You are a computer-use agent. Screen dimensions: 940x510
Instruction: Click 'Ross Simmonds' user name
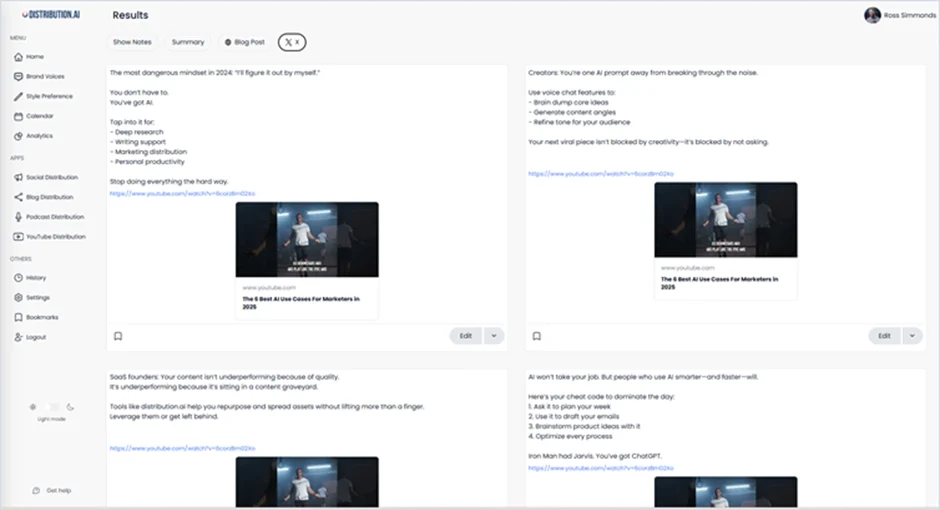pos(909,16)
